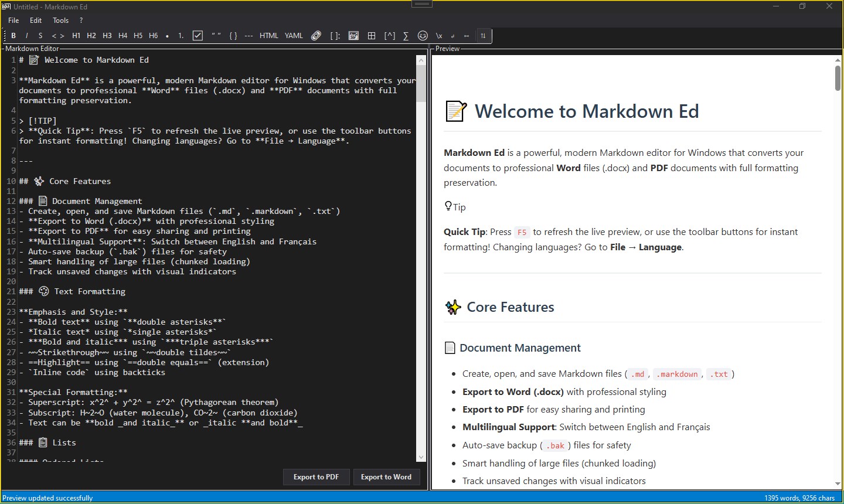Open the File menu
Image resolution: width=844 pixels, height=504 pixels.
[x=13, y=20]
